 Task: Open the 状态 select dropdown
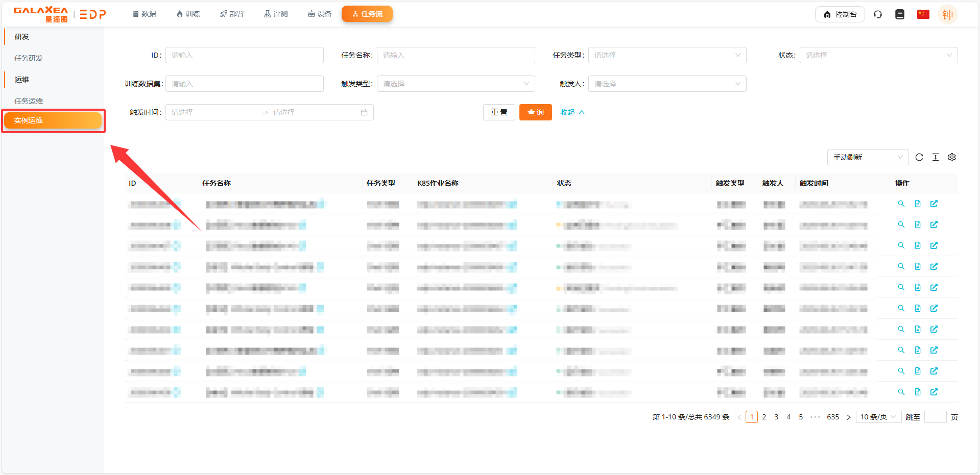[878, 55]
